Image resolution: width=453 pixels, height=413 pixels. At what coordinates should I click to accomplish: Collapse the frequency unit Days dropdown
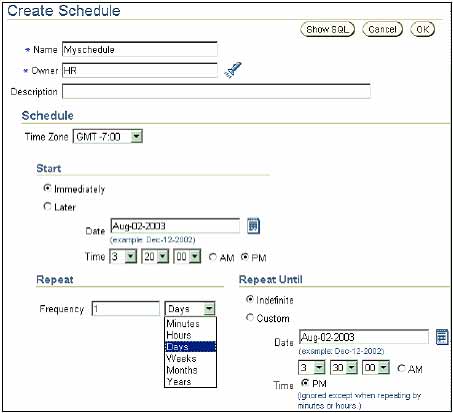click(x=190, y=309)
